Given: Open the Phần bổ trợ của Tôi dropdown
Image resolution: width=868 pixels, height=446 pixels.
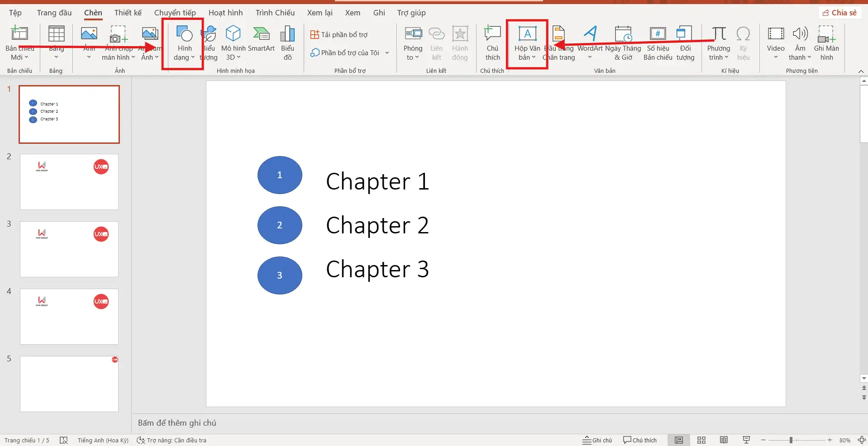Looking at the screenshot, I should click(x=386, y=52).
